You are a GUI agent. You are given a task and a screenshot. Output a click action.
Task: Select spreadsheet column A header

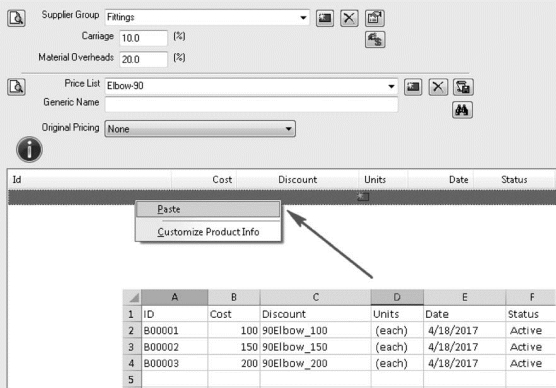pyautogui.click(x=174, y=297)
